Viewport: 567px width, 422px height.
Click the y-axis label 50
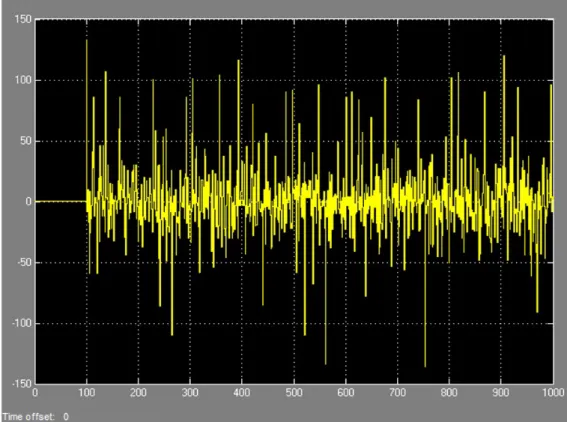click(26, 141)
